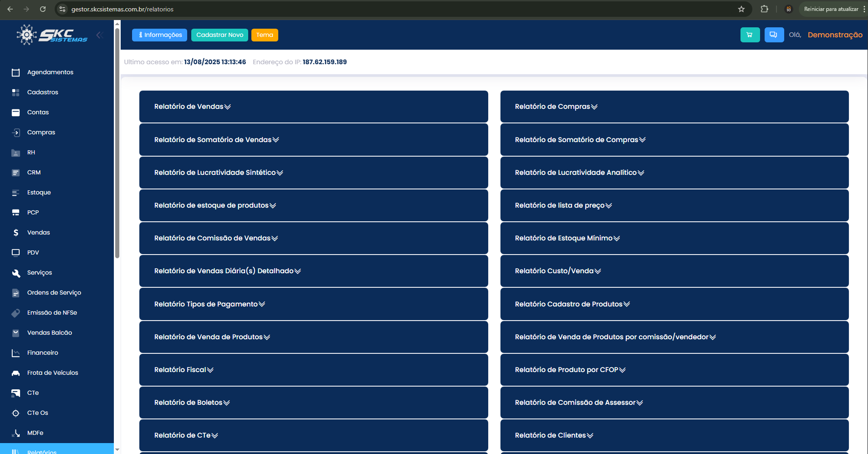Click the Cadastrar Novo button
Screen dimensions: 868x454
pos(220,35)
